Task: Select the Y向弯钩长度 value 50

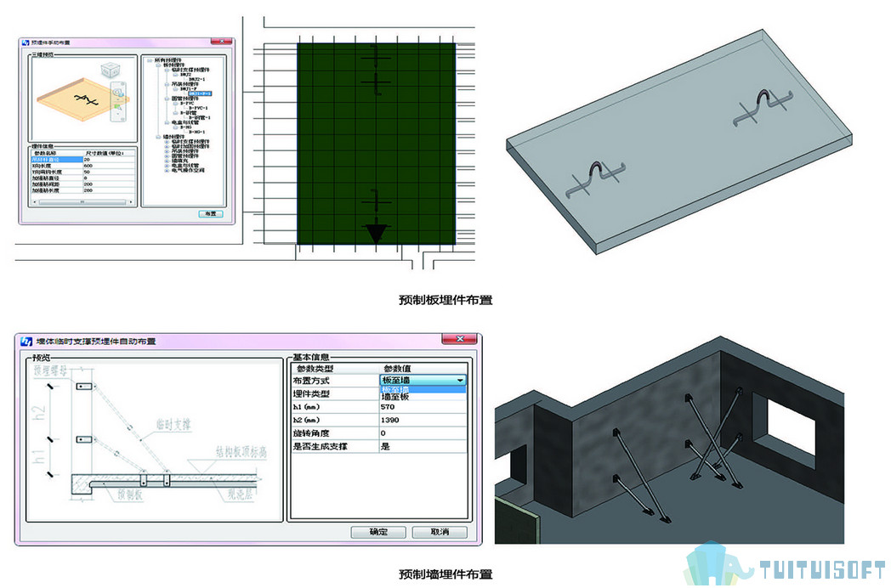Action: click(x=109, y=172)
